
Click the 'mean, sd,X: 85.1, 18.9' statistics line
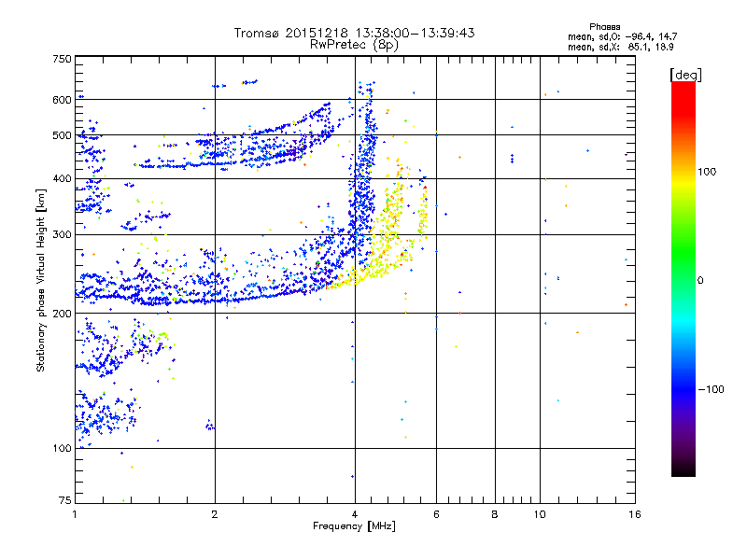[x=621, y=47]
